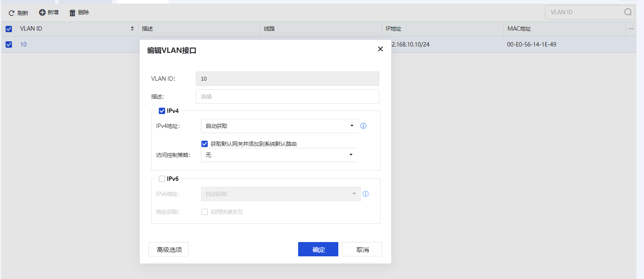644x279 pixels.
Task: Click the info icon beside the IPv4 address dropdown
Action: pyautogui.click(x=363, y=126)
